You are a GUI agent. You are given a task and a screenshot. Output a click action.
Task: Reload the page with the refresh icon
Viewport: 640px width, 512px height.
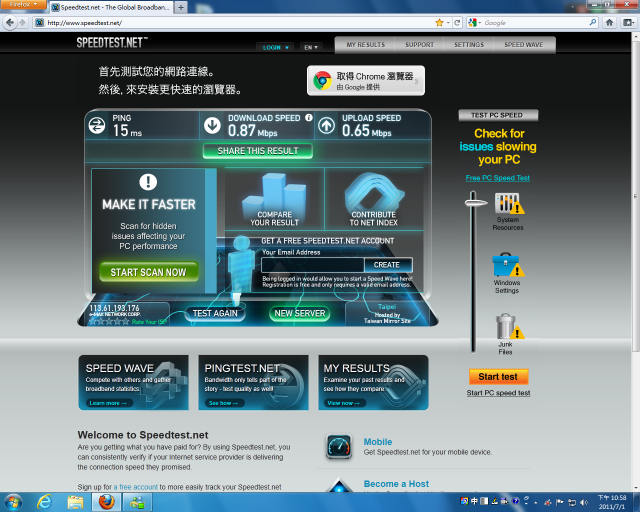458,22
